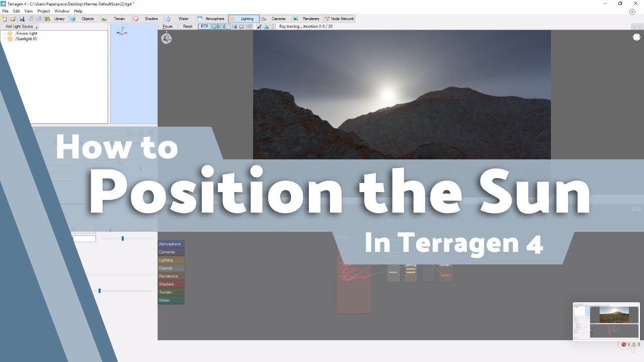Select Terrain in node network group list
The height and width of the screenshot is (362, 644).
(x=171, y=292)
